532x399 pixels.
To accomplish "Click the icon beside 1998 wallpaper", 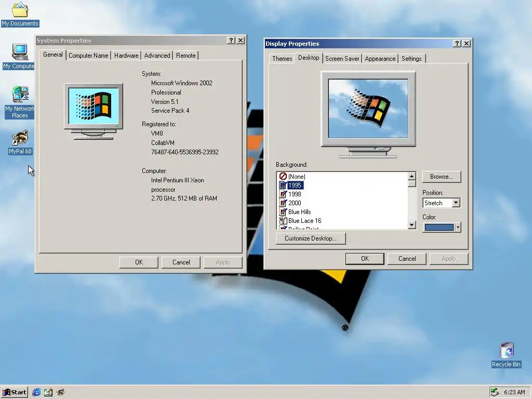I will [x=283, y=194].
